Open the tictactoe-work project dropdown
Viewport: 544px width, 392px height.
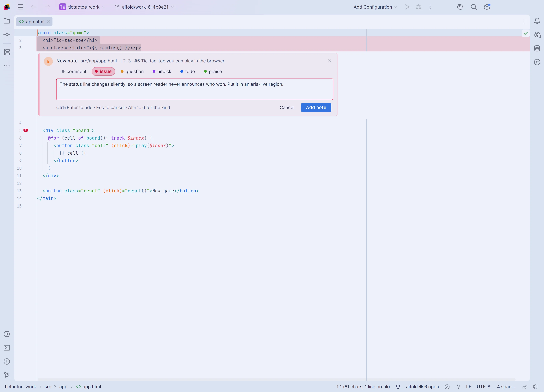[82, 7]
